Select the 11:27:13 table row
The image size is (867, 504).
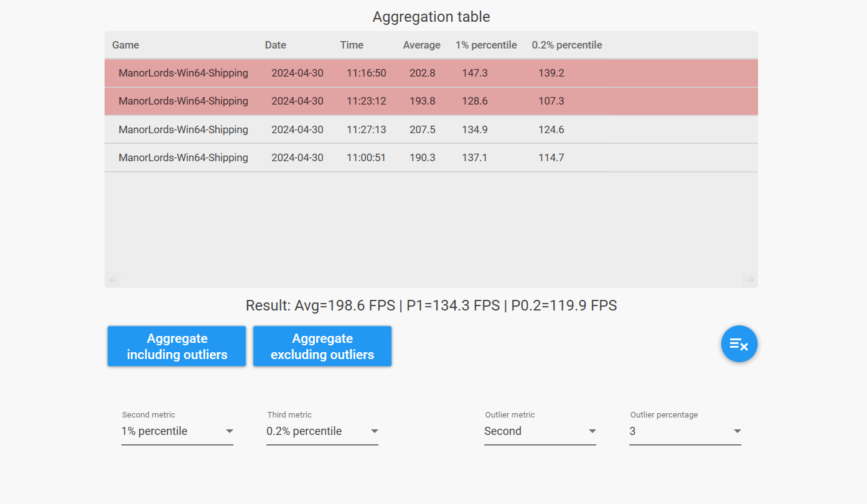[373, 129]
